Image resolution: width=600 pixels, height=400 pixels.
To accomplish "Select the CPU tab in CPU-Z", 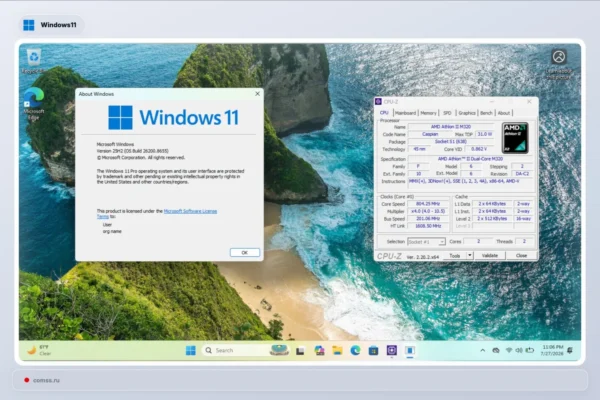I will [384, 113].
